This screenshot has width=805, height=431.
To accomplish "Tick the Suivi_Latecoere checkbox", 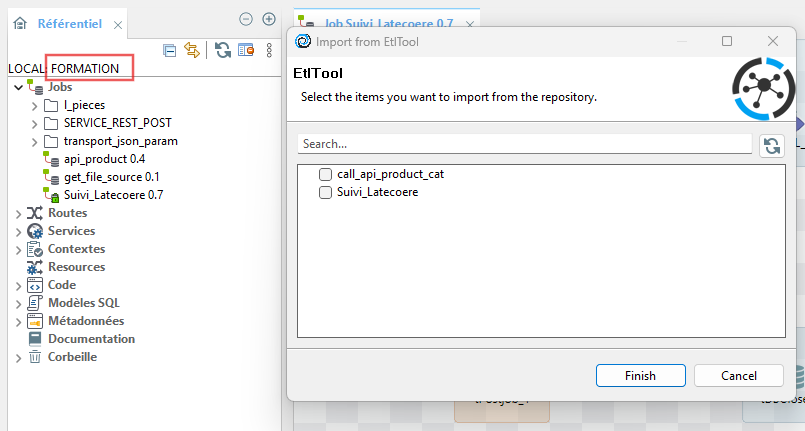I will [x=325, y=192].
